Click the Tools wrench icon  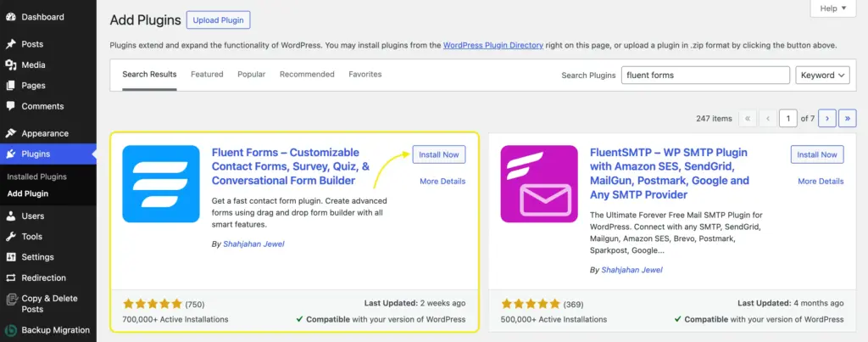[x=10, y=236]
